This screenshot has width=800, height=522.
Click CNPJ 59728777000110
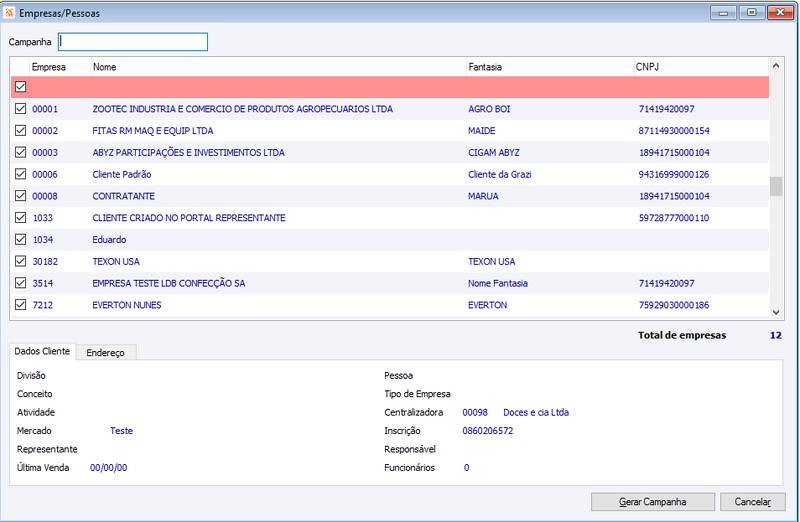click(673, 218)
